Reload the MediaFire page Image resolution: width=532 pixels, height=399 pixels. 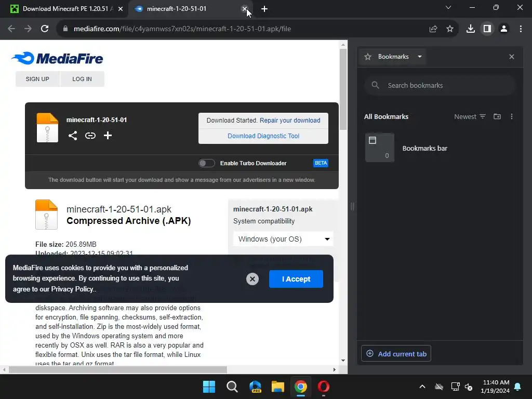click(x=45, y=29)
